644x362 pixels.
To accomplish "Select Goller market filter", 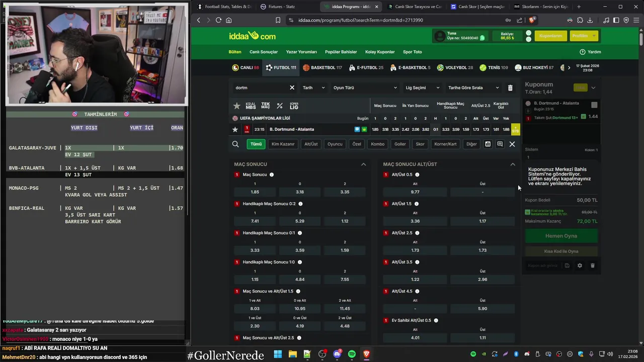I will tap(400, 144).
